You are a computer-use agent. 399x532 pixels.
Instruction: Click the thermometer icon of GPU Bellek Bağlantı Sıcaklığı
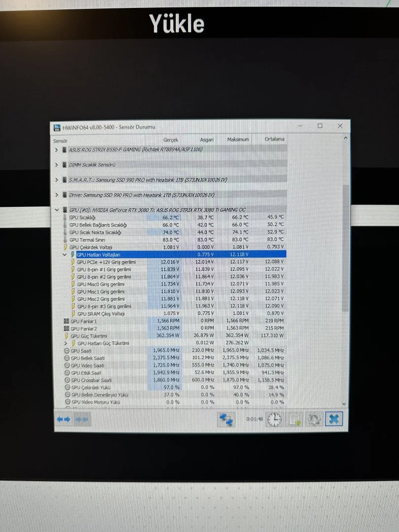coord(65,225)
